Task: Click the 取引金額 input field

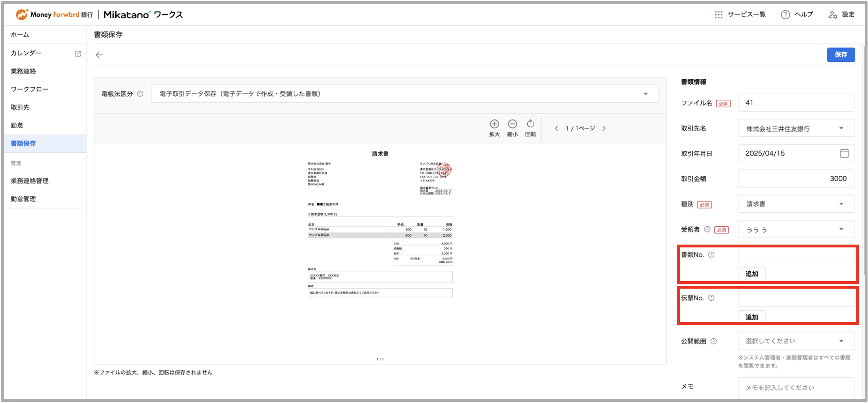Action: [796, 179]
